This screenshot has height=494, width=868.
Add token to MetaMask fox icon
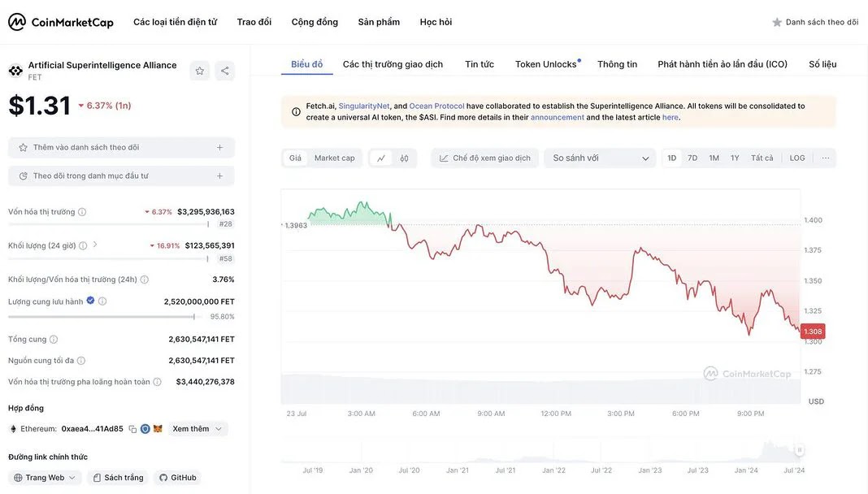pyautogui.click(x=158, y=429)
